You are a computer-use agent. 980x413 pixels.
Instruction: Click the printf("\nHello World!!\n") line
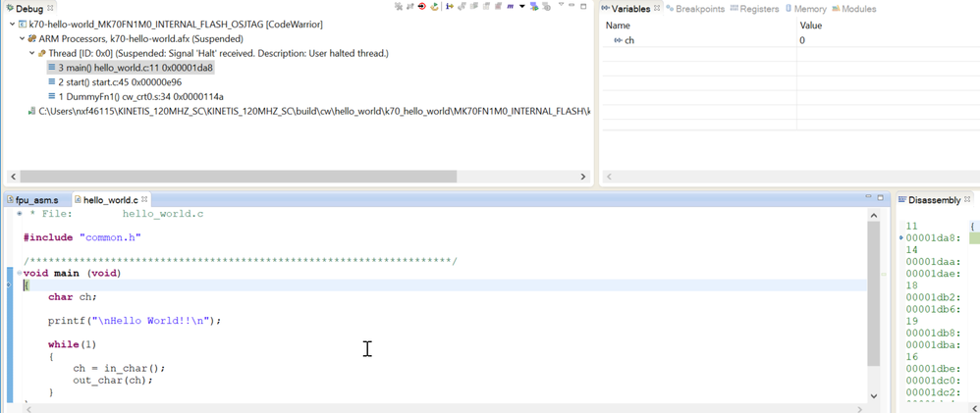tap(135, 321)
